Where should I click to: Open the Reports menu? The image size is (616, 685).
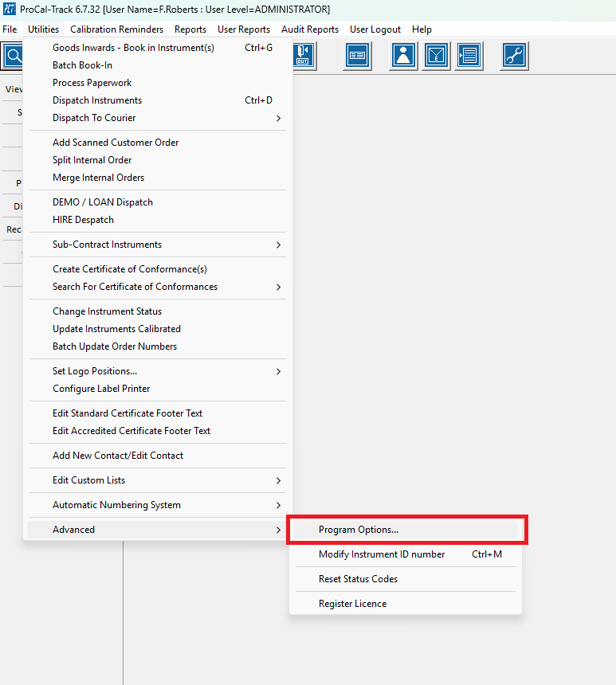pyautogui.click(x=190, y=29)
